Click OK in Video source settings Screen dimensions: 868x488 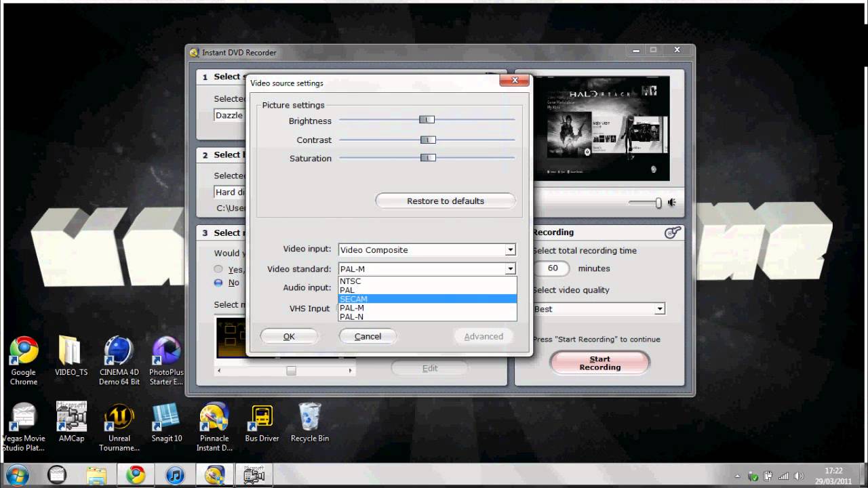[289, 336]
